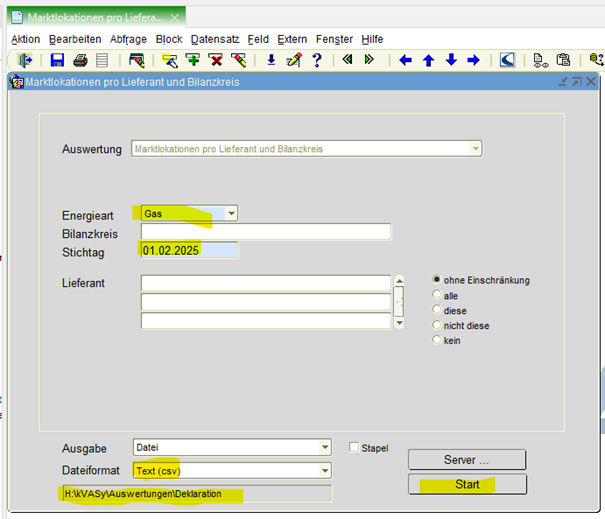This screenshot has height=519, width=605.
Task: Click the Bilanzkreis input field
Action: coord(266,232)
